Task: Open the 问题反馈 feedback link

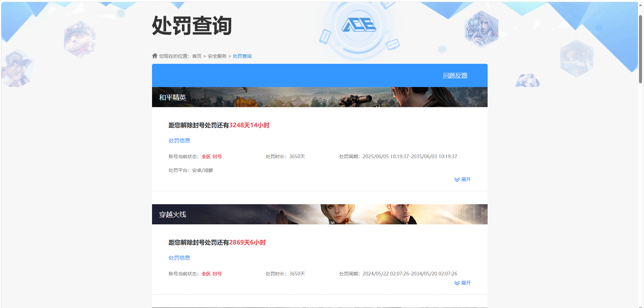Action: point(455,75)
